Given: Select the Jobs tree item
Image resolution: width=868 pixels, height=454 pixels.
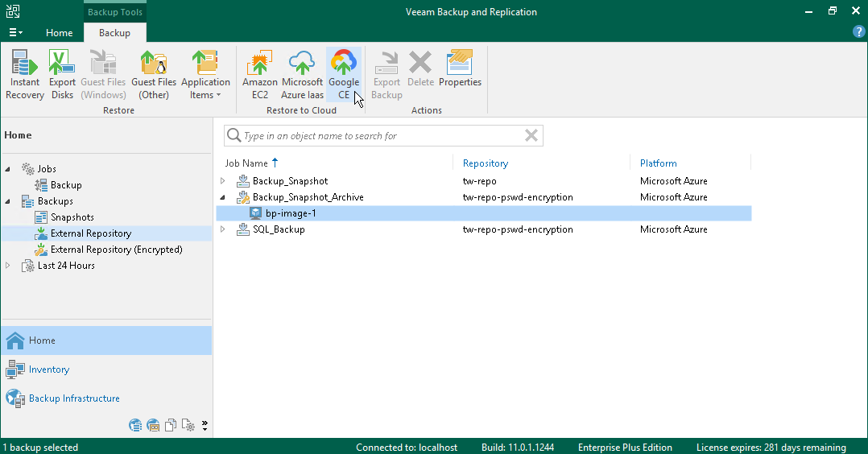Looking at the screenshot, I should pyautogui.click(x=47, y=169).
